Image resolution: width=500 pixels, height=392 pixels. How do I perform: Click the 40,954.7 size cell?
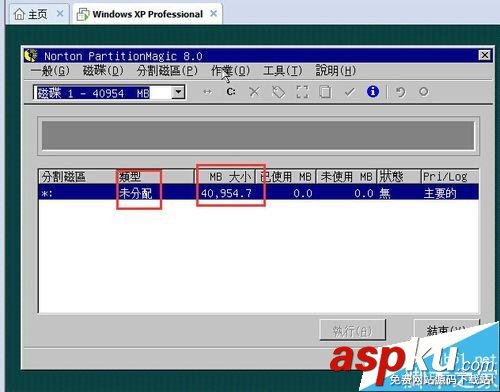point(226,193)
